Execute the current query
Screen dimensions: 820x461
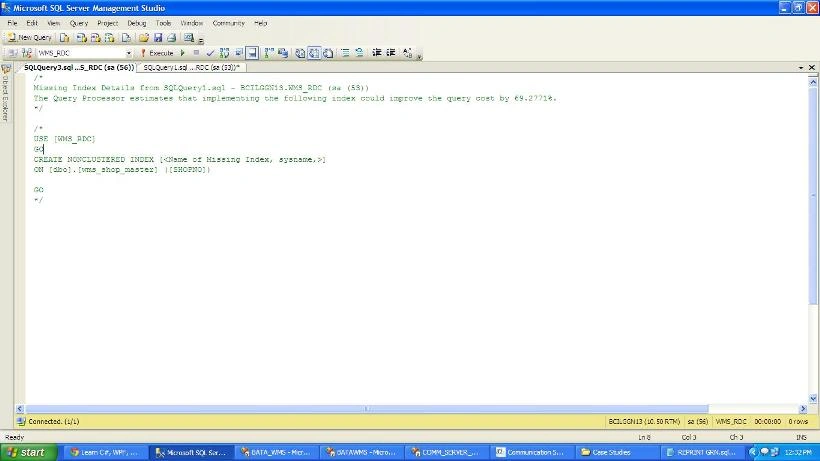[156, 53]
